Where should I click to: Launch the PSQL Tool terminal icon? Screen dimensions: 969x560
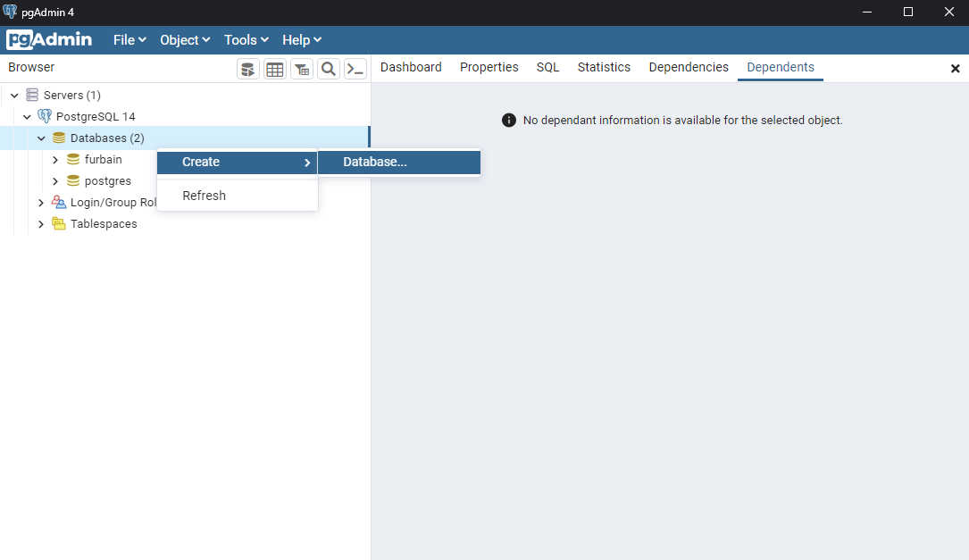pyautogui.click(x=355, y=70)
